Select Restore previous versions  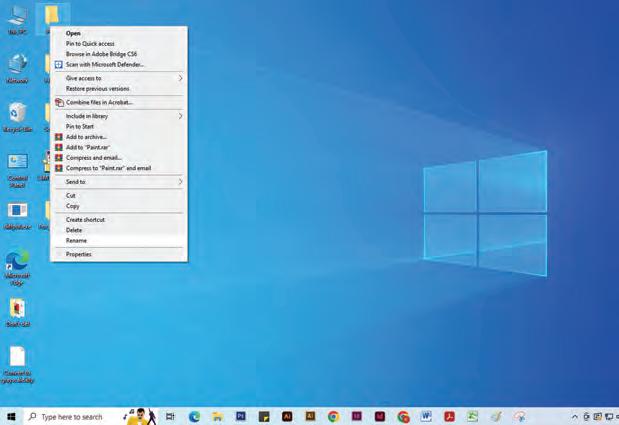[x=119, y=89]
